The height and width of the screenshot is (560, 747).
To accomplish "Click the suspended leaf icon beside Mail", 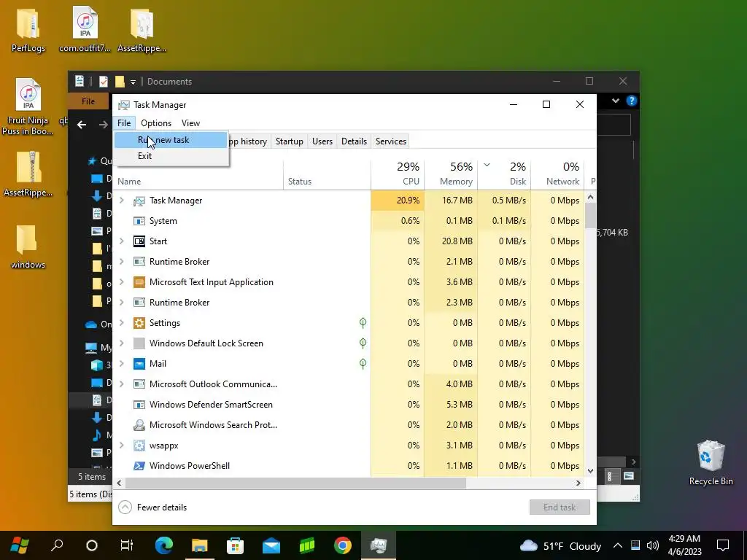I will point(363,364).
